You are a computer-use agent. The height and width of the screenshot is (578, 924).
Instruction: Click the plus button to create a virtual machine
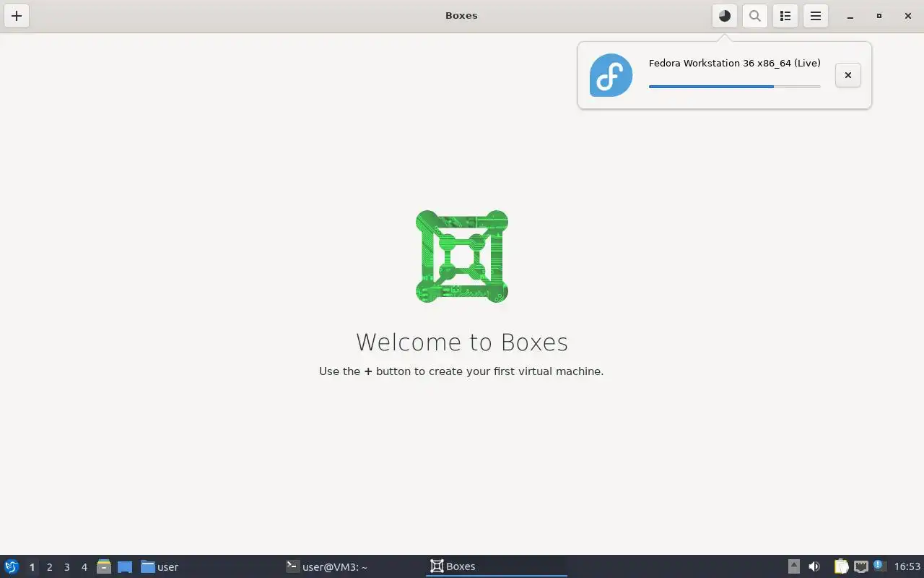(x=17, y=16)
